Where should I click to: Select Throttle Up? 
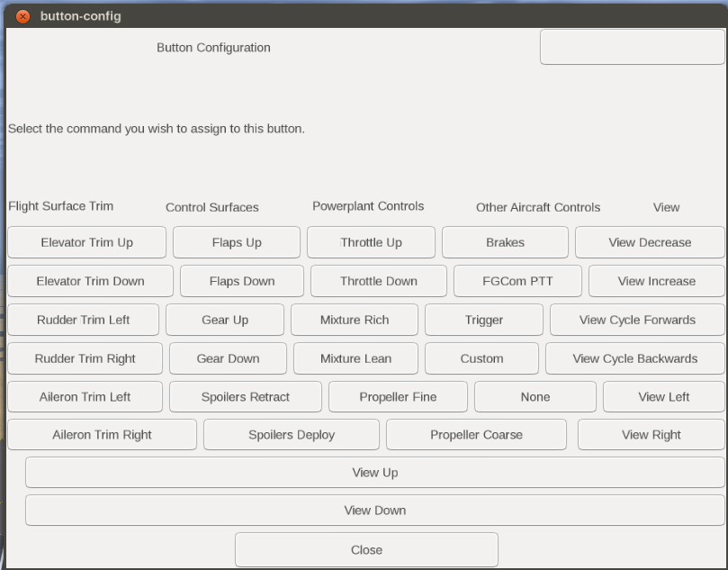(x=371, y=242)
